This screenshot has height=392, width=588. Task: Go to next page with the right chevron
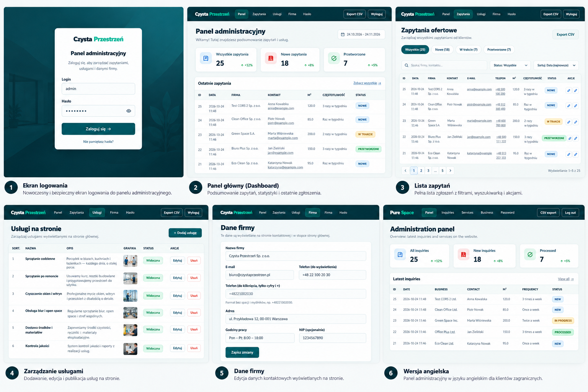pyautogui.click(x=450, y=171)
